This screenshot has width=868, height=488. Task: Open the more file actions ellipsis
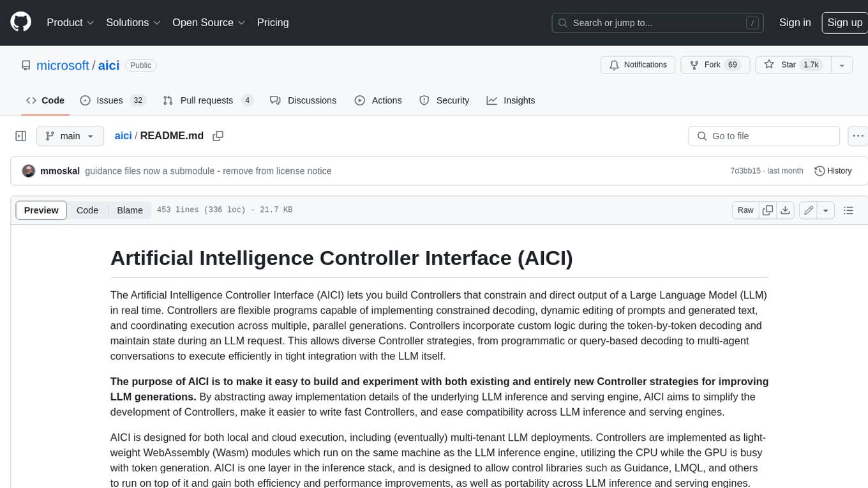[x=858, y=136]
